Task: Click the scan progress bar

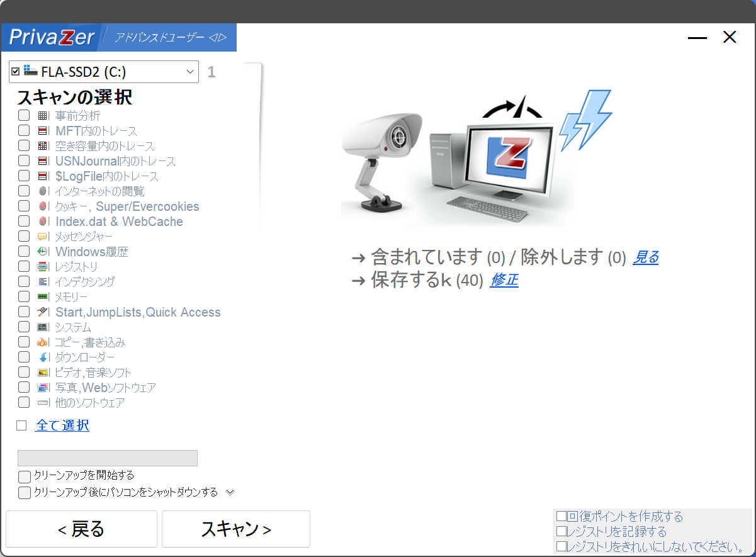Action: 108,458
